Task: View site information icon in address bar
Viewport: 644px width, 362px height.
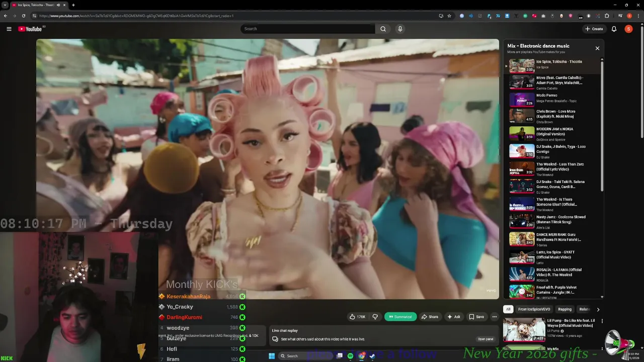Action: 34,16
